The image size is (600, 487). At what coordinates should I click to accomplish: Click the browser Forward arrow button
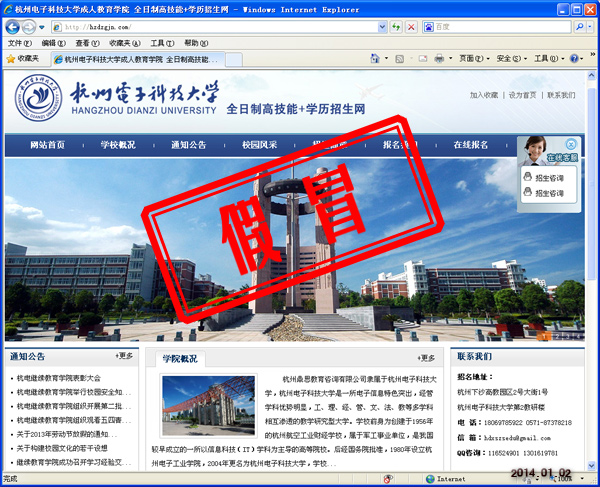28,27
